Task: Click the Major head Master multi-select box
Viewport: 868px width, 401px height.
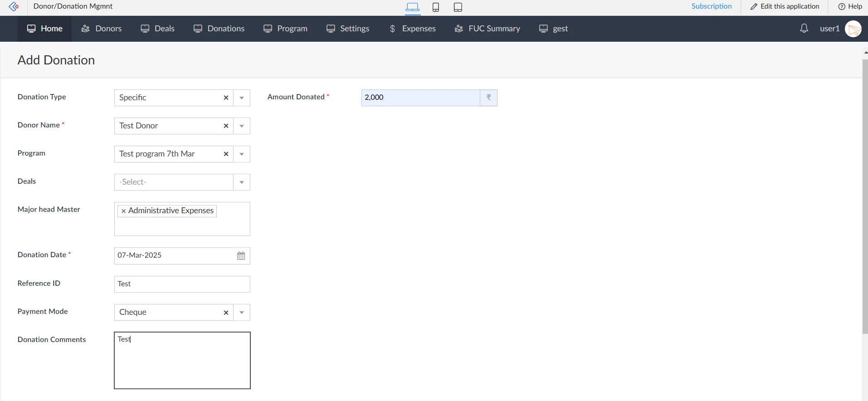Action: [x=182, y=219]
